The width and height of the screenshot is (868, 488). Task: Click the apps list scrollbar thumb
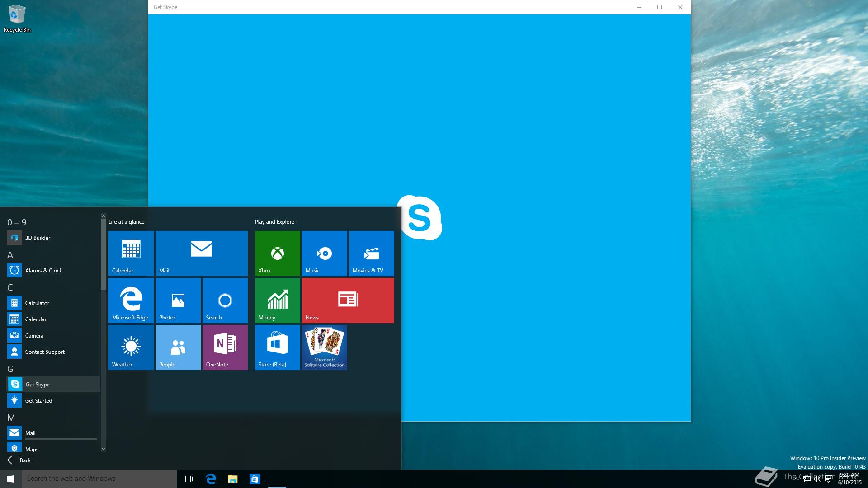(104, 254)
